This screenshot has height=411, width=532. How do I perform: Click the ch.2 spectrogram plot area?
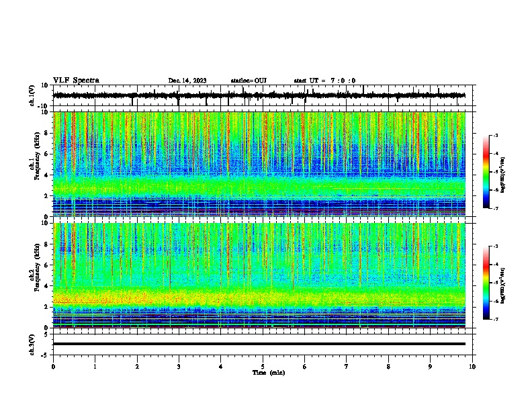click(259, 275)
